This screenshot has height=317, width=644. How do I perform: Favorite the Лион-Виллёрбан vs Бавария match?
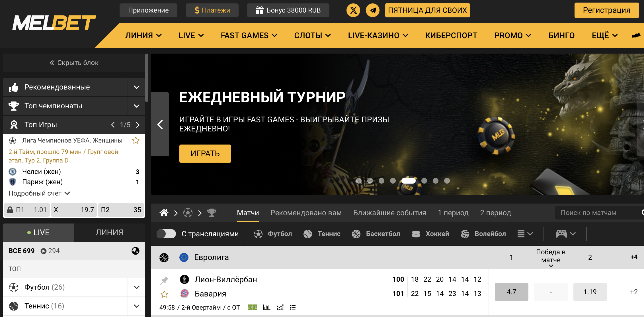164,294
